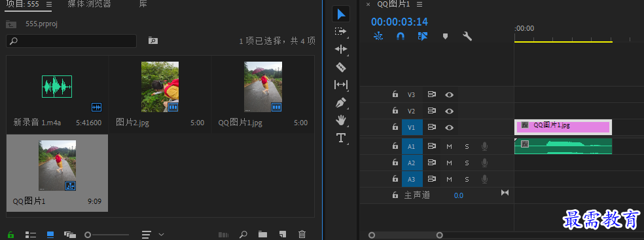Toggle A3 track lock
The height and width of the screenshot is (240, 644).
pyautogui.click(x=395, y=179)
